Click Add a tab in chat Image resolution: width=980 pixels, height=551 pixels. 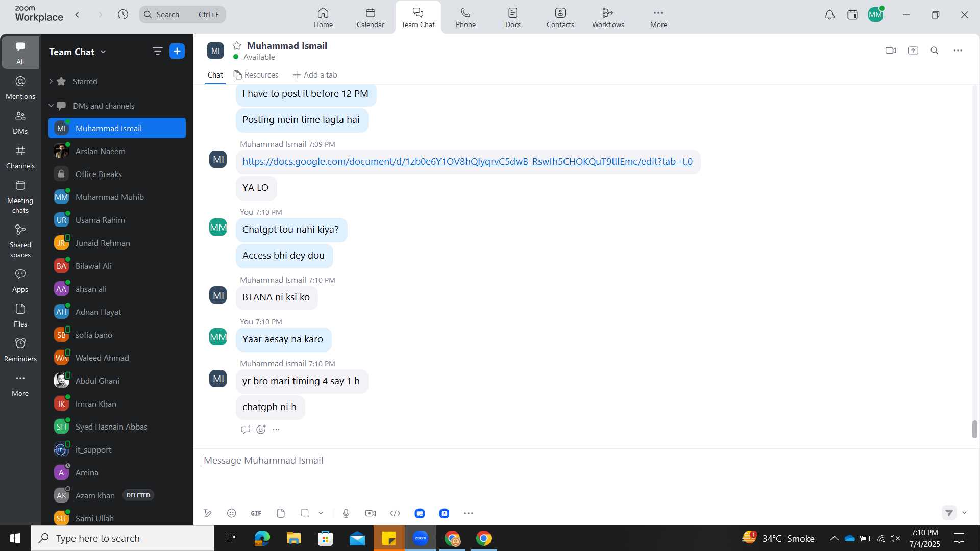pyautogui.click(x=315, y=75)
